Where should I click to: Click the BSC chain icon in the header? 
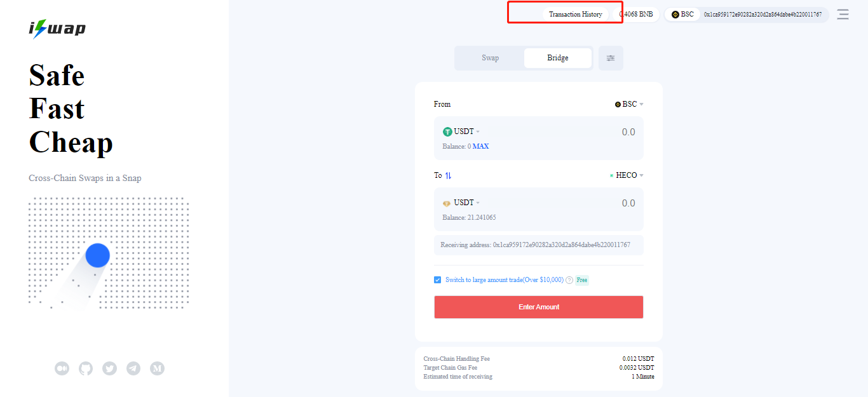675,15
